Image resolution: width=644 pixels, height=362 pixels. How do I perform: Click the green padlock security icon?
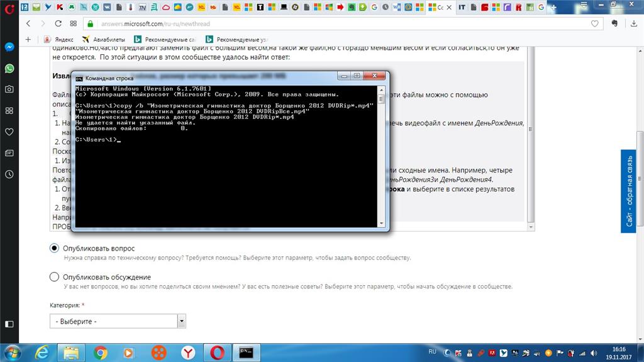(x=91, y=23)
